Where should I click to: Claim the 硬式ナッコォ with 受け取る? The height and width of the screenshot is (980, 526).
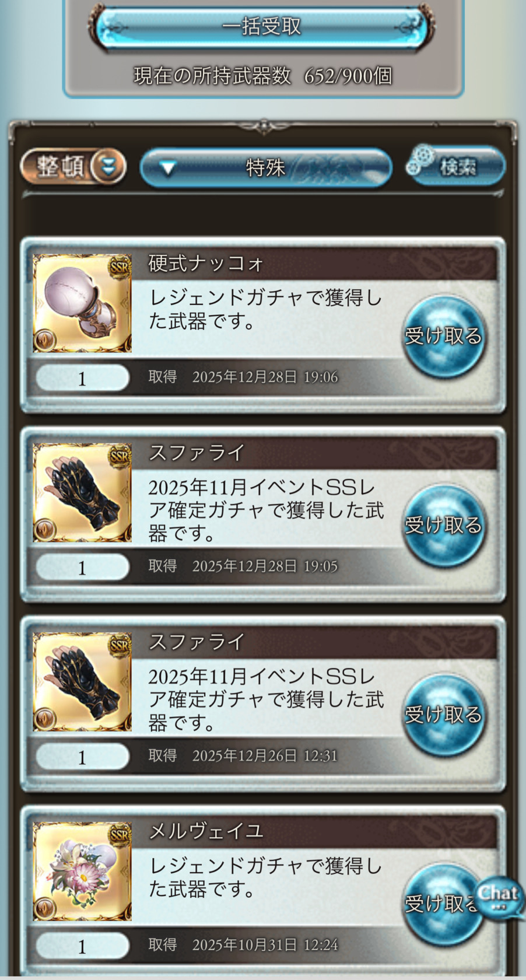[444, 336]
